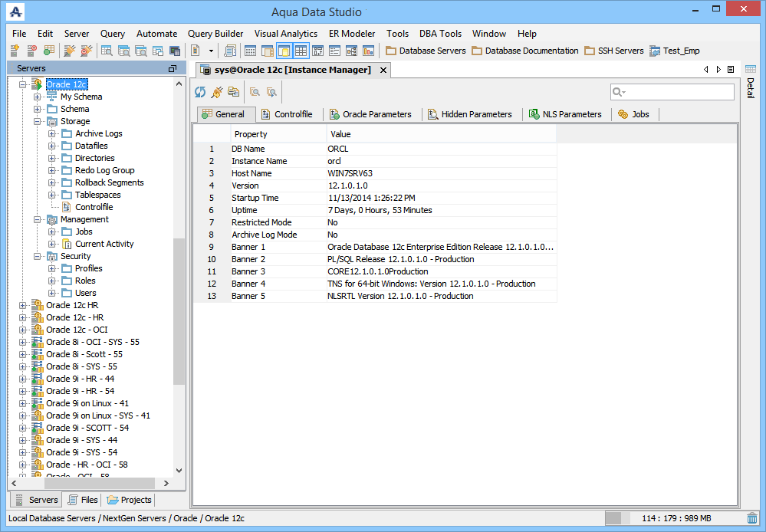
Task: Open the ER Modeler menu
Action: pyautogui.click(x=352, y=33)
